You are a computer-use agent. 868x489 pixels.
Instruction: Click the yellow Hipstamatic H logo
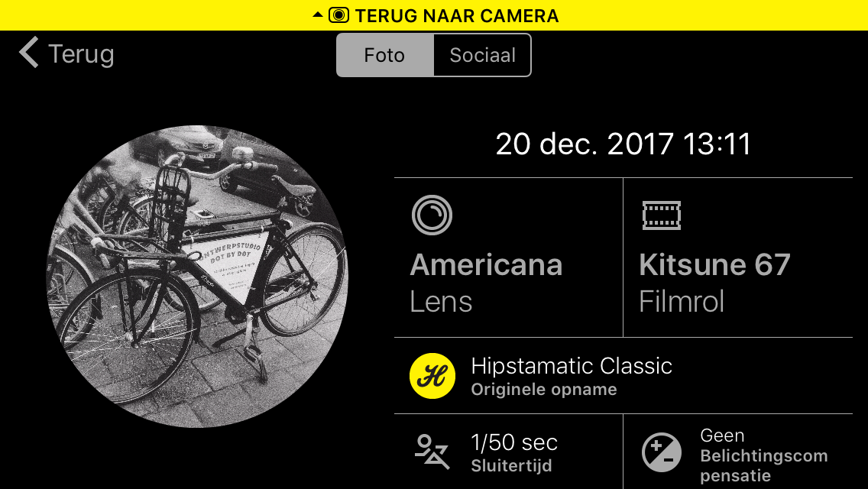click(432, 376)
